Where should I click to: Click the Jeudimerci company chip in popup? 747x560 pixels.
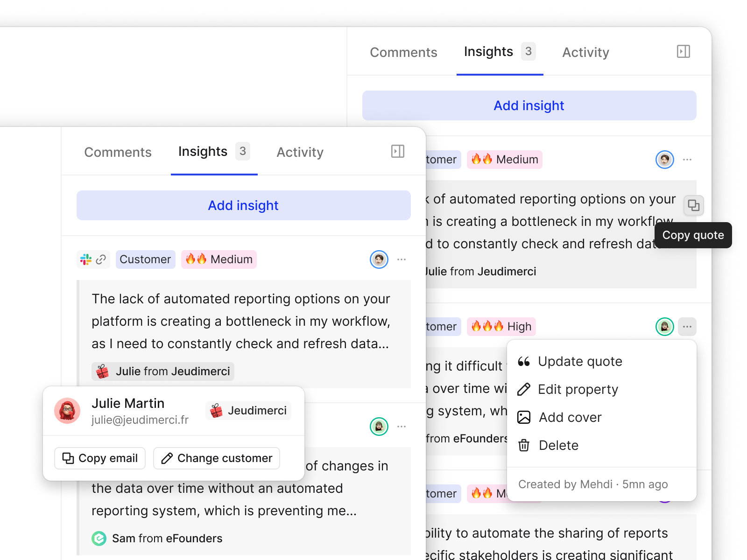[248, 411]
